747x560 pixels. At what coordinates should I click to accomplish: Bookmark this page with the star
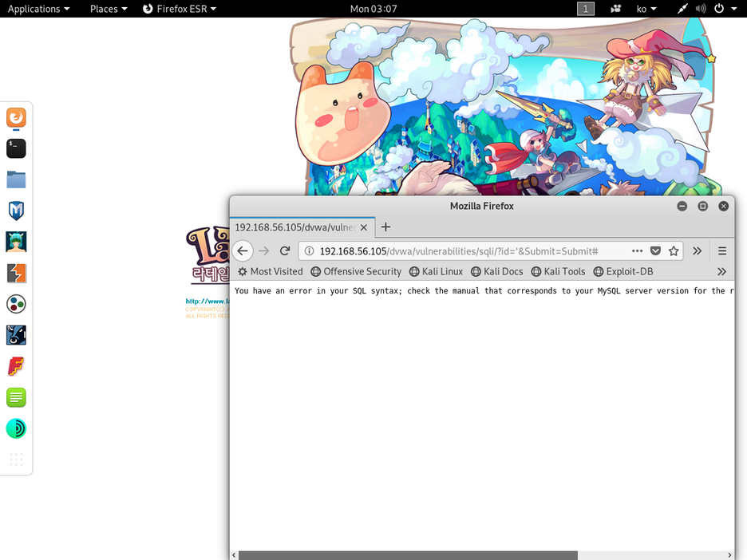click(674, 251)
